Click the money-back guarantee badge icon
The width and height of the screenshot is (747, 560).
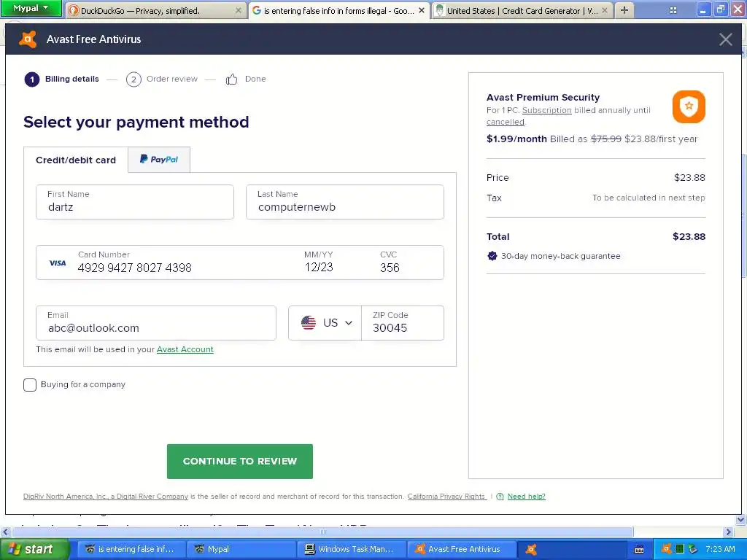[x=492, y=256]
